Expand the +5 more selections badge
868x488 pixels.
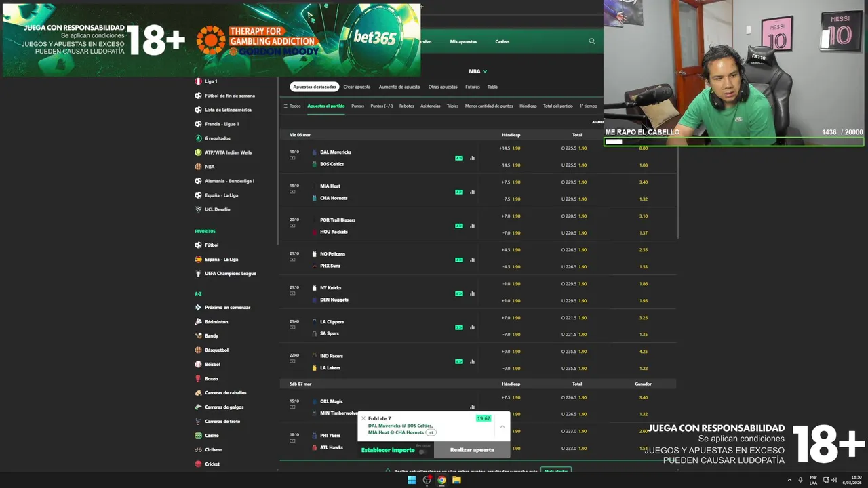[431, 432]
